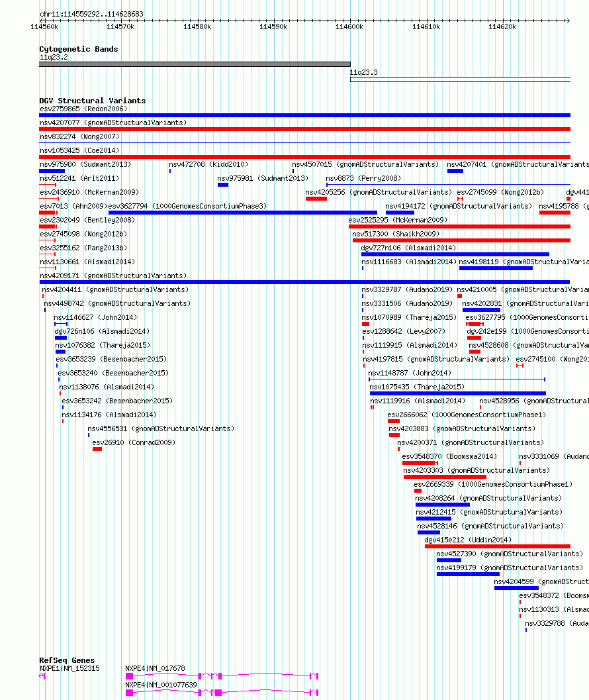Select esv2436910 (McKernan2009) label
The height and width of the screenshot is (700, 589).
click(89, 191)
